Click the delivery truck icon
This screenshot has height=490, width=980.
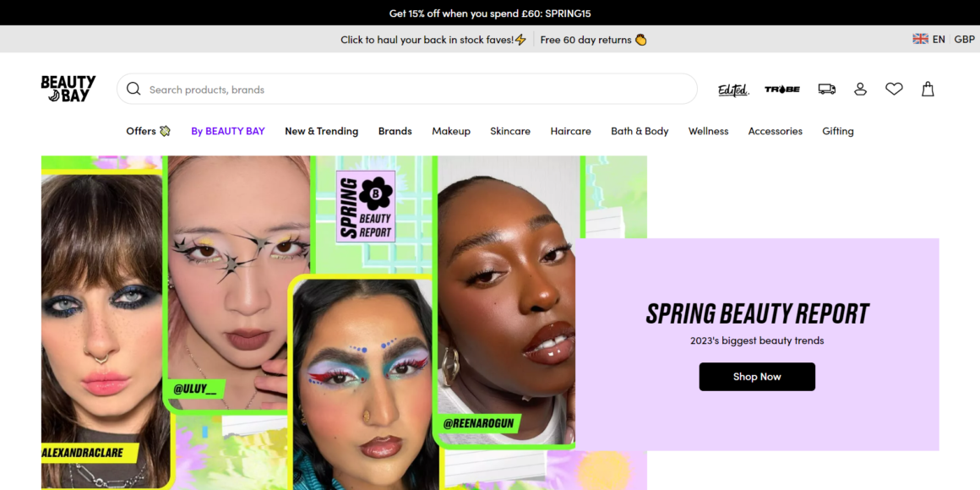[827, 89]
